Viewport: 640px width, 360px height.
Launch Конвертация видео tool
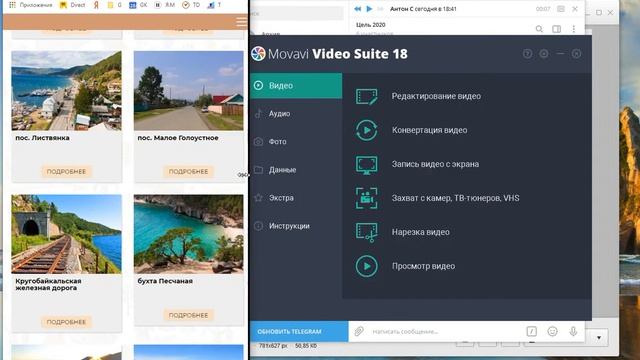pos(412,130)
